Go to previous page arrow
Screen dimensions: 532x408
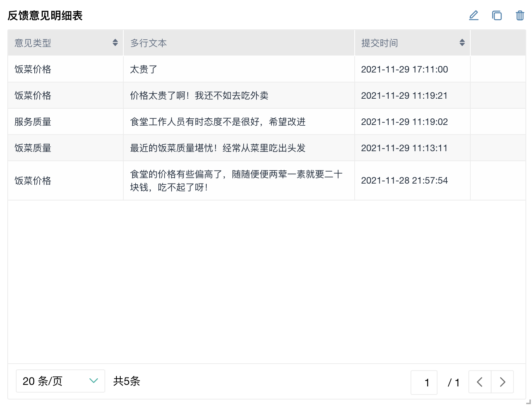click(x=480, y=382)
